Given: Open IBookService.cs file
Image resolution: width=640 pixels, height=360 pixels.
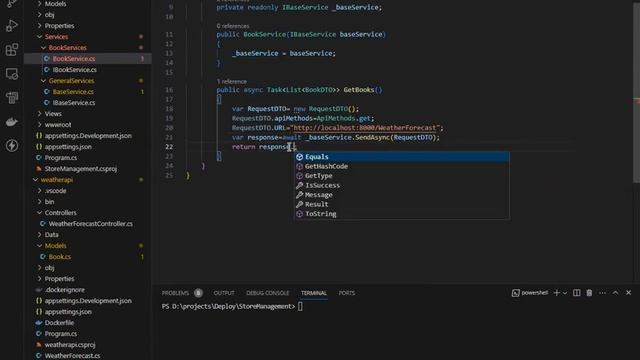Looking at the screenshot, I should [88, 70].
